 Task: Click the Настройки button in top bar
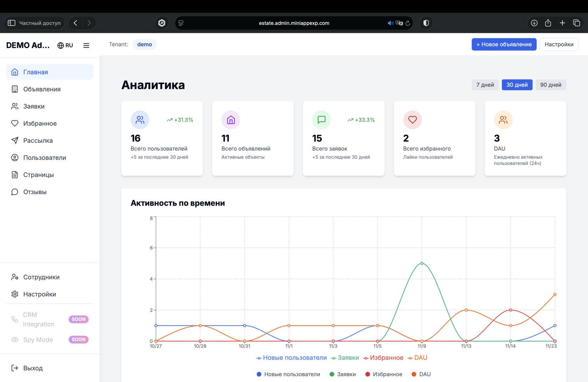(559, 44)
